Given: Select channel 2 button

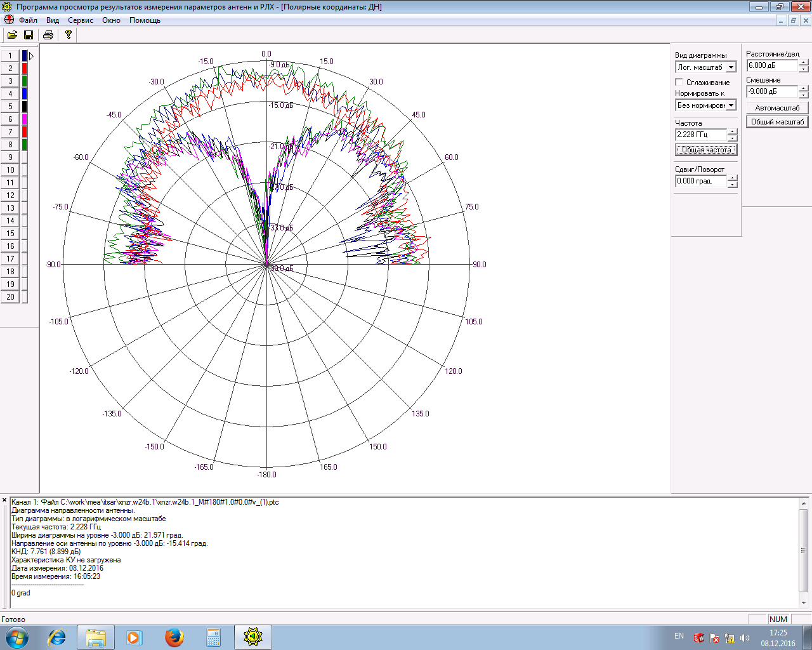Looking at the screenshot, I should pyautogui.click(x=10, y=69).
